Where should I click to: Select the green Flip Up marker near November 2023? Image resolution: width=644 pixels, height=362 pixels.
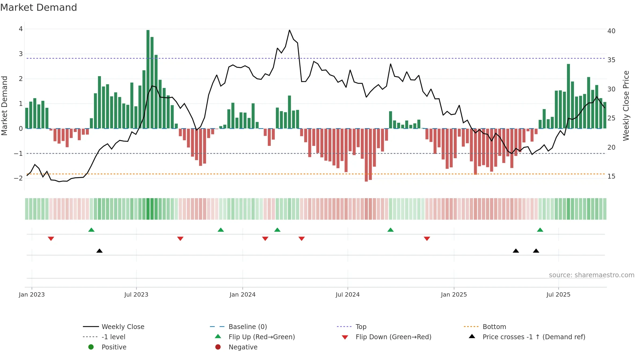click(221, 230)
